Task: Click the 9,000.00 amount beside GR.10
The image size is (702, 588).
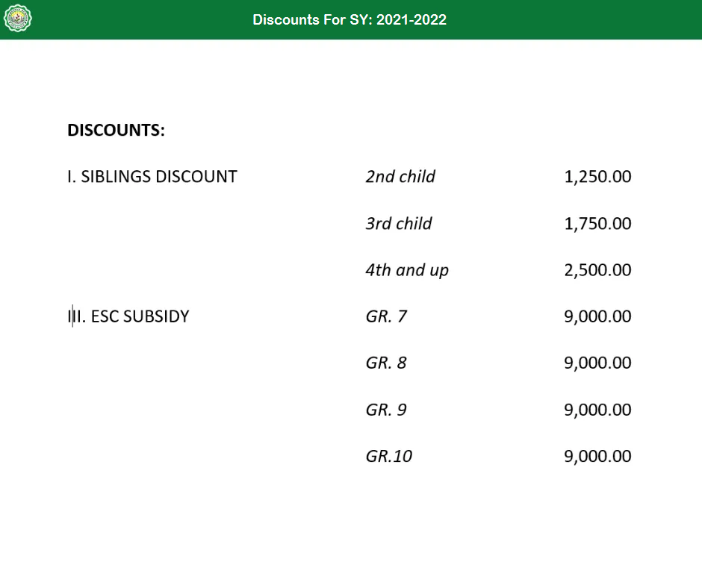Action: [597, 456]
